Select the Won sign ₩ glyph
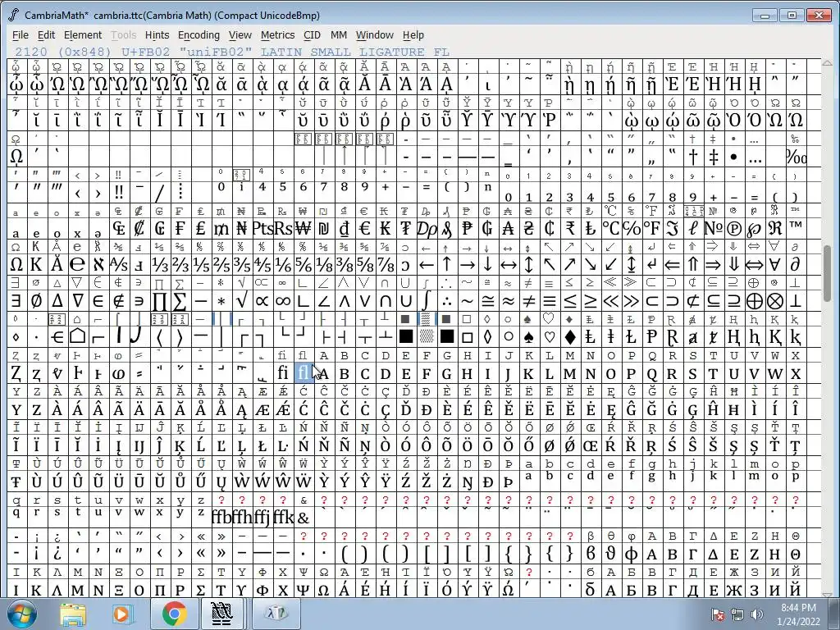The height and width of the screenshot is (630, 840). pos(304,229)
